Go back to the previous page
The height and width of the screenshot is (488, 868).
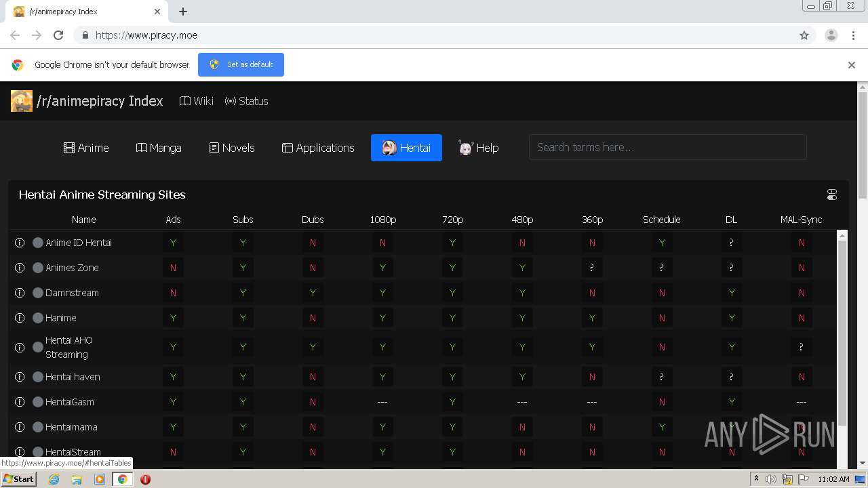click(15, 35)
